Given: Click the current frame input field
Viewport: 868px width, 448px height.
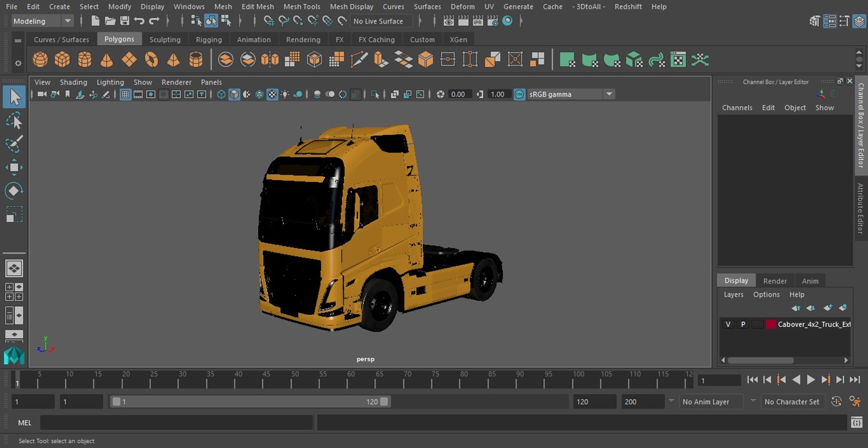Looking at the screenshot, I should [719, 381].
